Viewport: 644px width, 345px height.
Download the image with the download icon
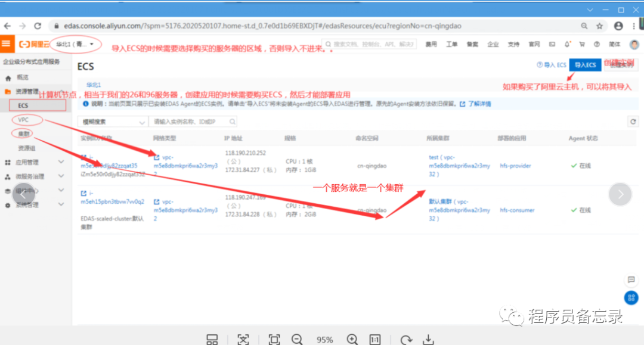428,339
